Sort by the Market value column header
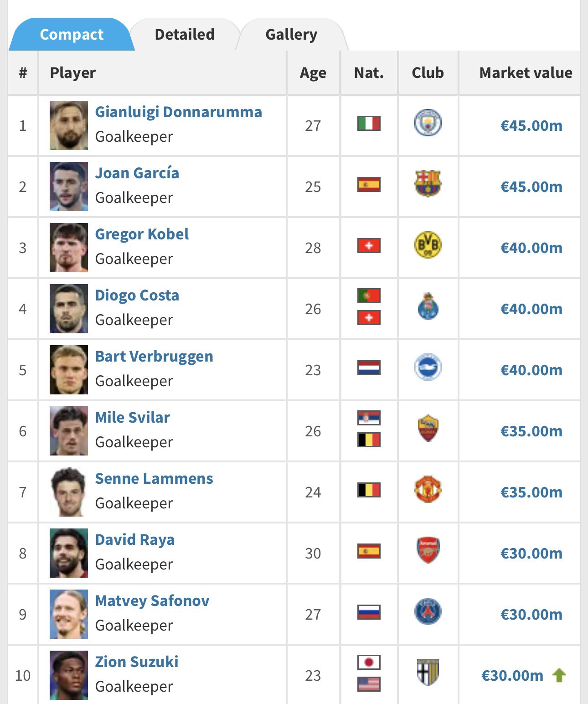The image size is (588, 704). (x=526, y=72)
